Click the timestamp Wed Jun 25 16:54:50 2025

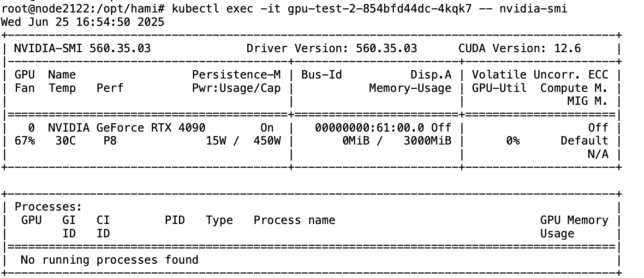click(83, 22)
